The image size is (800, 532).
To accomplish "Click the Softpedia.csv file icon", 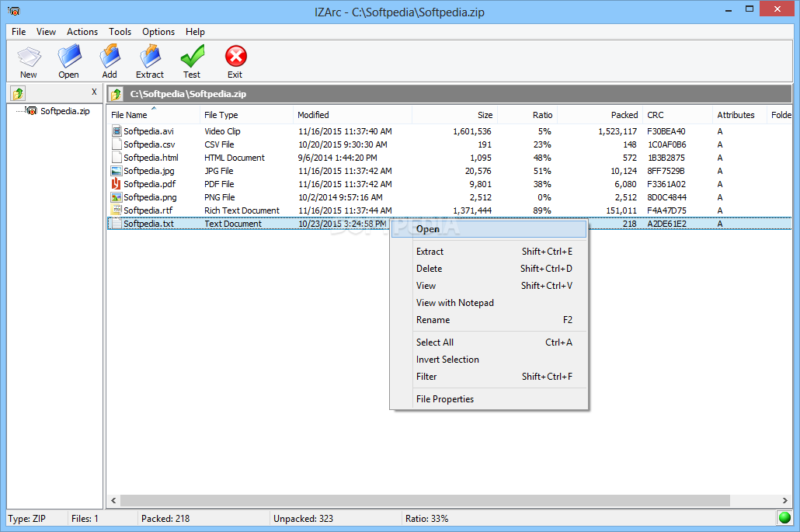I will [117, 144].
